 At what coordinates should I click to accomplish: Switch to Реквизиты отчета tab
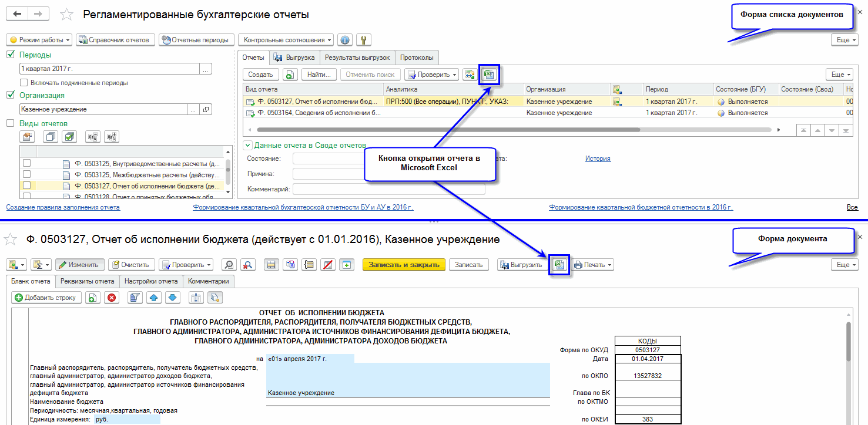(x=88, y=281)
